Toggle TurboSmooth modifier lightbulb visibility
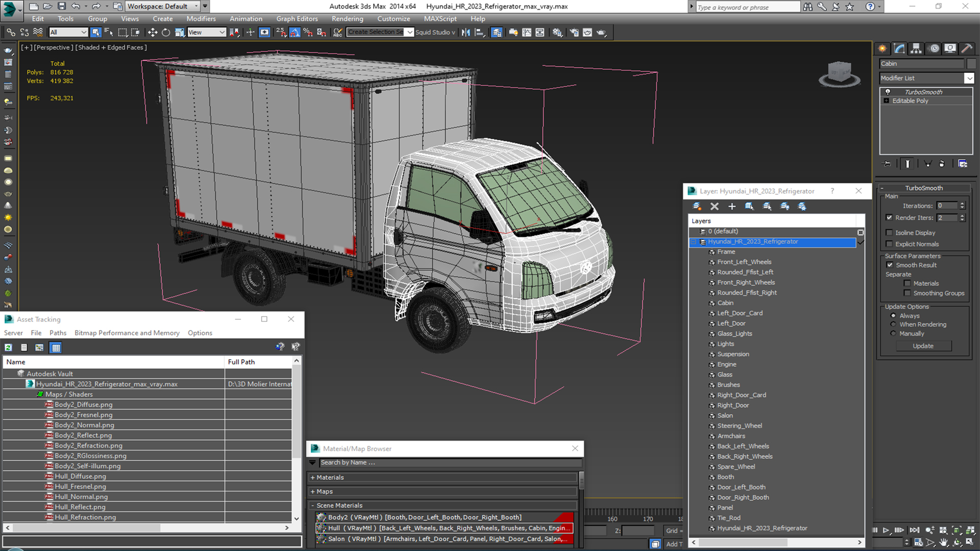The height and width of the screenshot is (551, 980). [888, 92]
